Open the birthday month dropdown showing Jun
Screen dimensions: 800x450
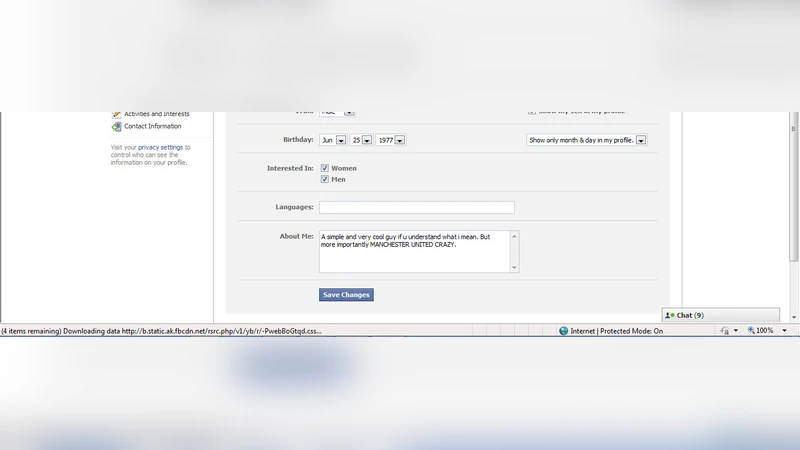pos(340,140)
